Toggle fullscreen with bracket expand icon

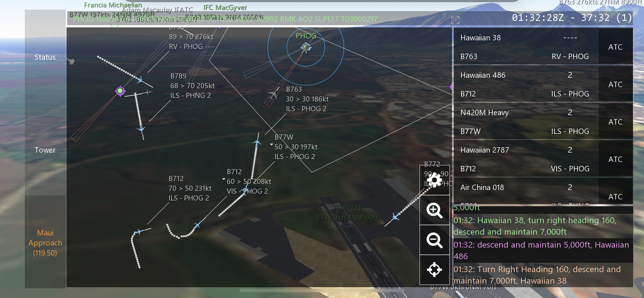coord(455,20)
